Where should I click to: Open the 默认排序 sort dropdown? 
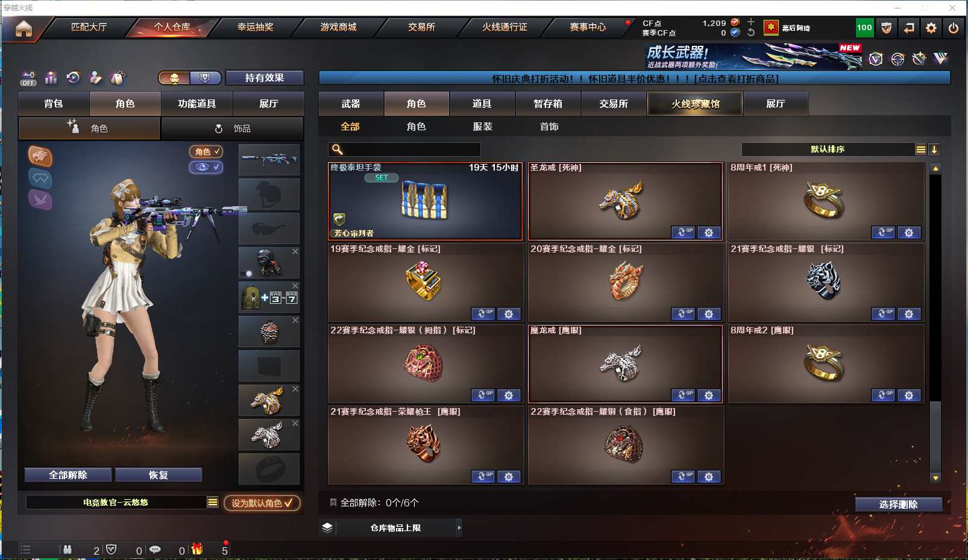click(x=829, y=149)
